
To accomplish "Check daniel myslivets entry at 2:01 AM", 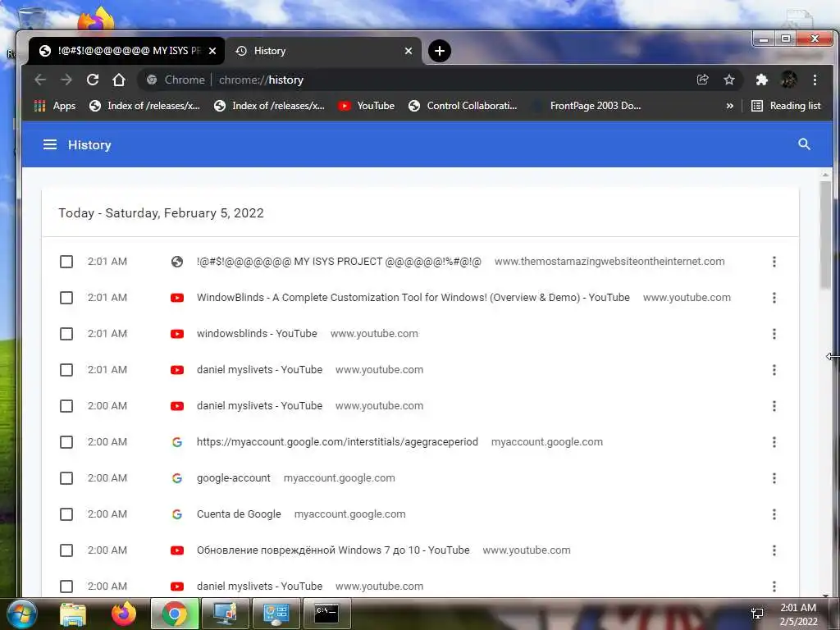I will pos(66,370).
